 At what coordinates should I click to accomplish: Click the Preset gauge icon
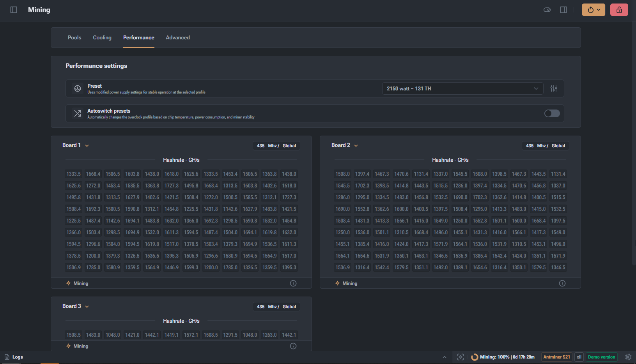pyautogui.click(x=78, y=88)
